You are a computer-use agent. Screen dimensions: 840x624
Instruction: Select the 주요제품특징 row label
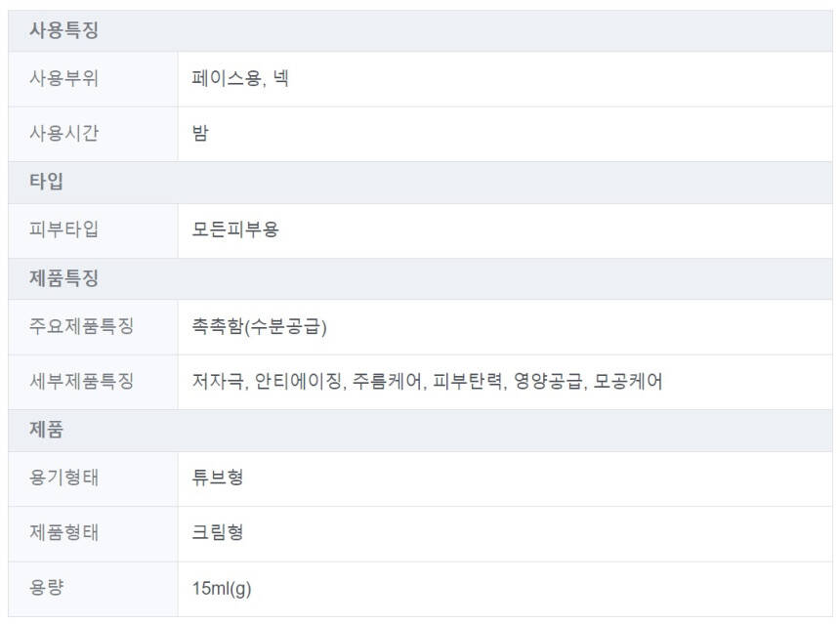81,327
